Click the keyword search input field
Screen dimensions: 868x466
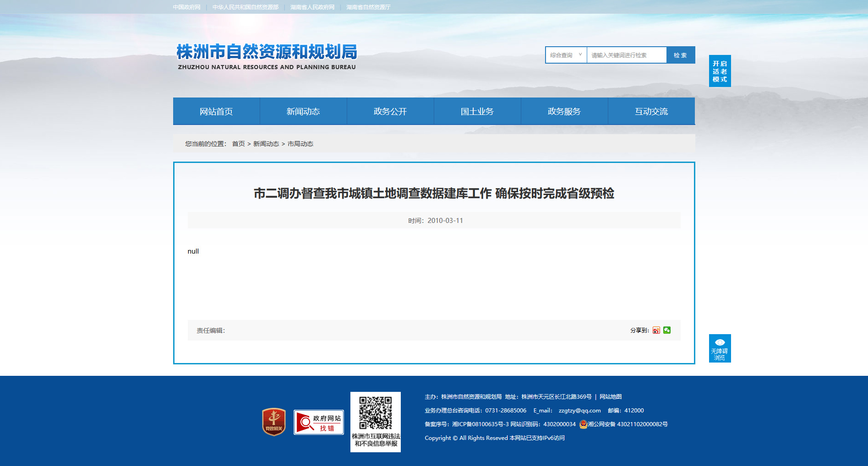tap(626, 55)
